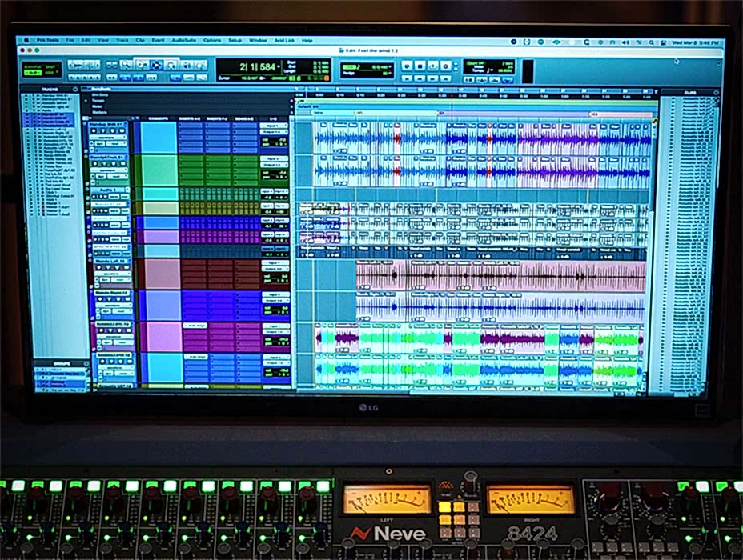Click the SENDS A-E column header
This screenshot has height=560, width=743.
[x=244, y=118]
